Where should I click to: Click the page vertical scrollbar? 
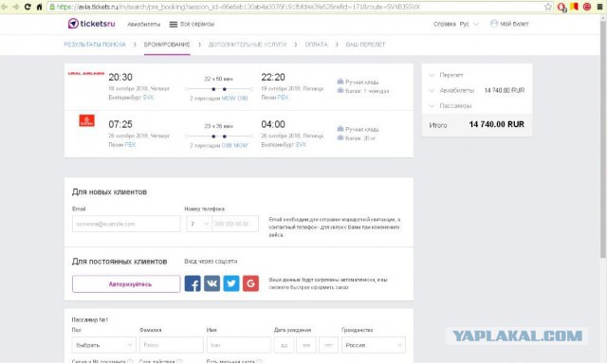pos(603,140)
